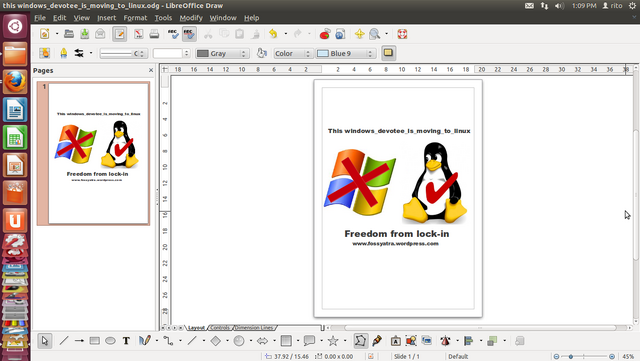Switch to the Controls layer tab
Image resolution: width=640 pixels, height=361 pixels.
[x=220, y=328]
